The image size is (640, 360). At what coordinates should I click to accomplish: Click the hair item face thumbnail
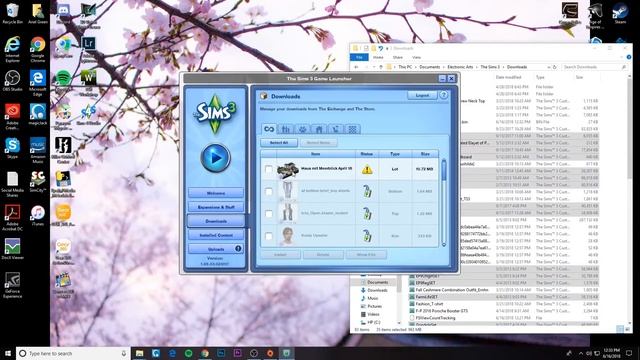(287, 236)
